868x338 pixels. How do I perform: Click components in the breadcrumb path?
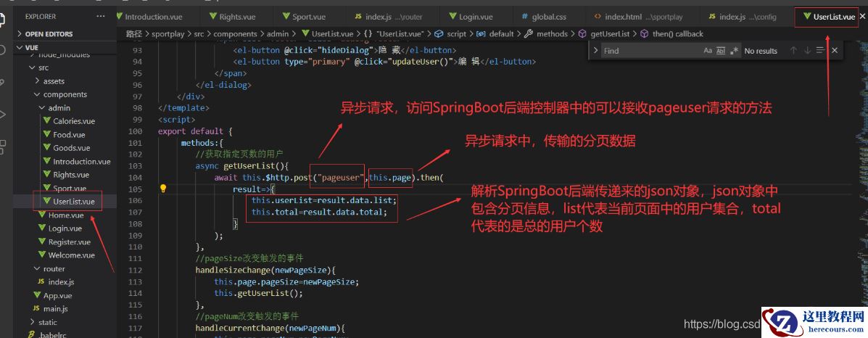coord(236,34)
